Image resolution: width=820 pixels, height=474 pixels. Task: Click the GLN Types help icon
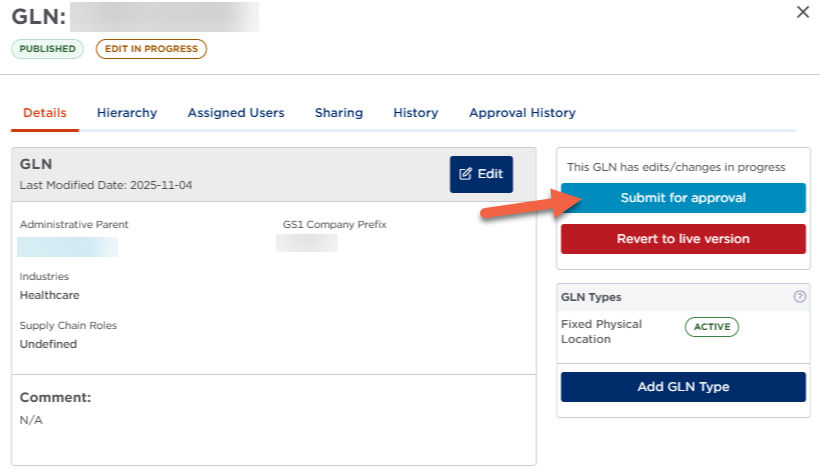pos(799,297)
